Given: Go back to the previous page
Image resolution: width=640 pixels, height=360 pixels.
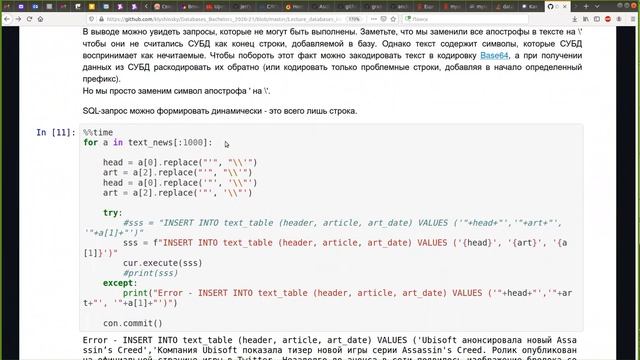Looking at the screenshot, I should (x=7, y=19).
